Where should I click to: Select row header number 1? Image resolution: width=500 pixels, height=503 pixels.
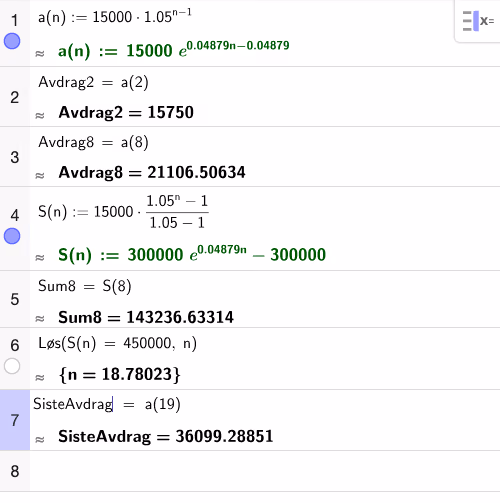[x=15, y=20]
